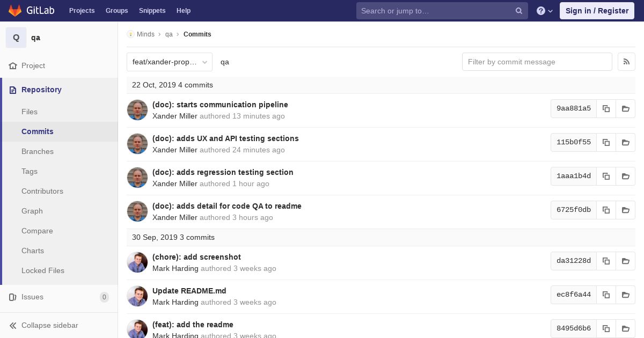
Task: Click the qa project title in sidebar
Action: (35, 38)
